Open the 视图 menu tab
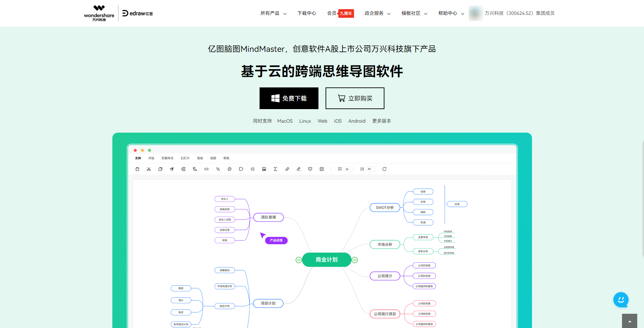Viewport: 644px width, 328px height. tap(213, 158)
